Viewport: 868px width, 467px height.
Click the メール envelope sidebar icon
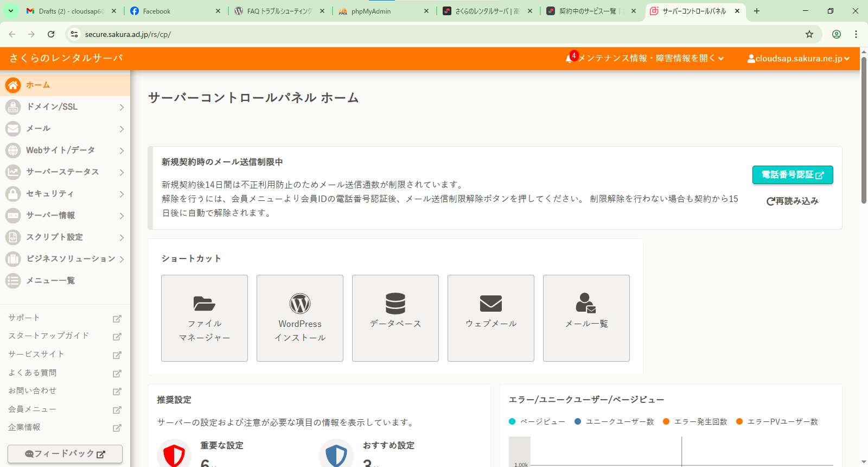pyautogui.click(x=13, y=129)
